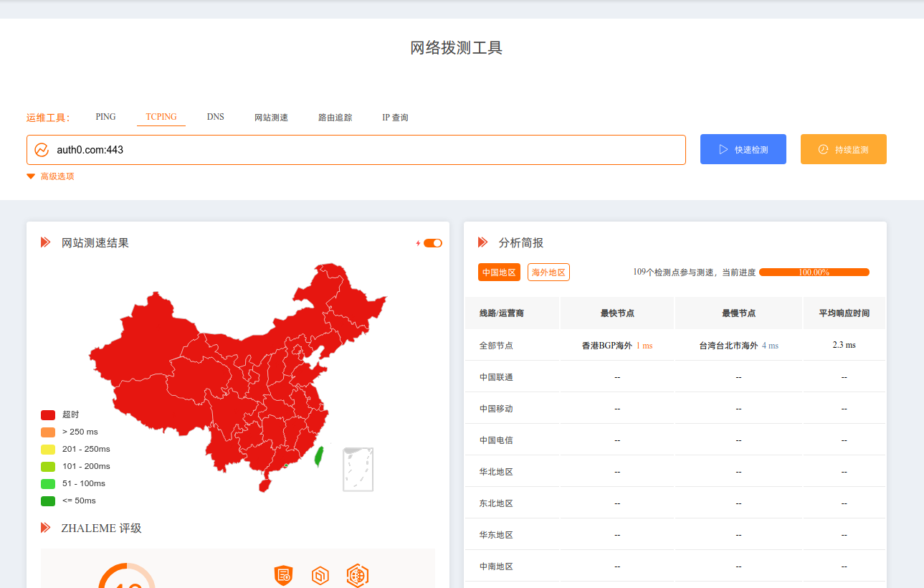Click the globe hexagon rating icon
The width and height of the screenshot is (924, 588).
(x=358, y=575)
